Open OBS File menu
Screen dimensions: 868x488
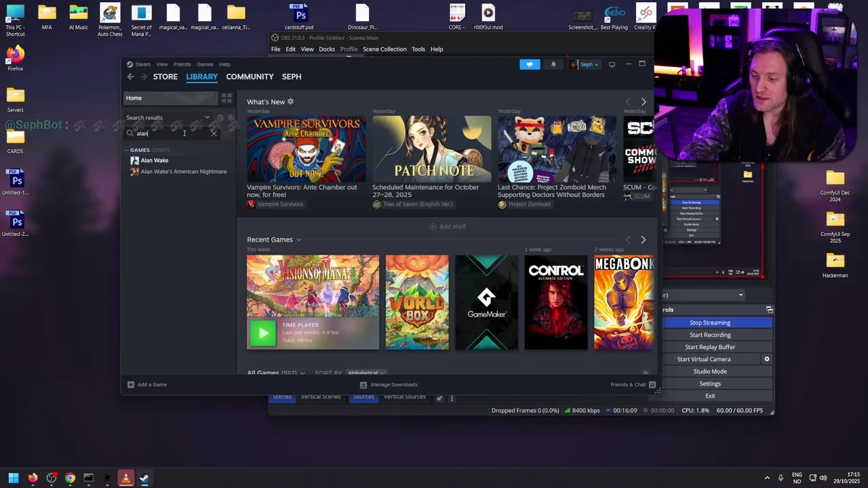276,49
